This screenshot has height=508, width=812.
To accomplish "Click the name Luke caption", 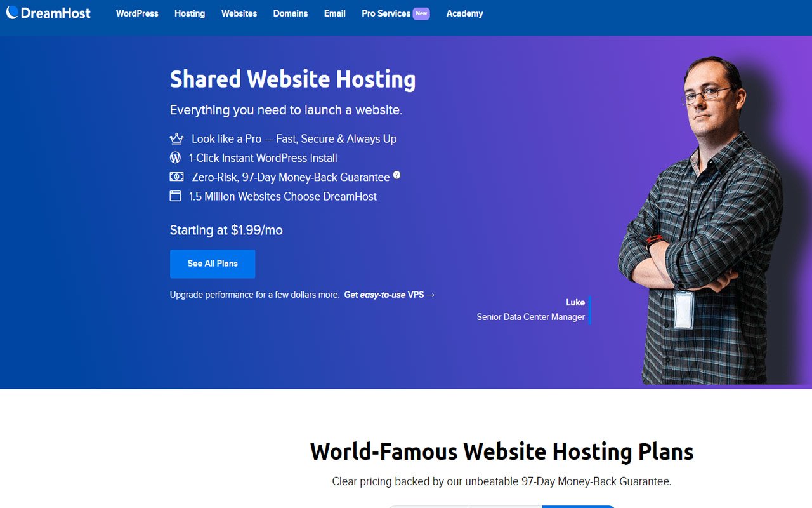I will click(x=575, y=302).
